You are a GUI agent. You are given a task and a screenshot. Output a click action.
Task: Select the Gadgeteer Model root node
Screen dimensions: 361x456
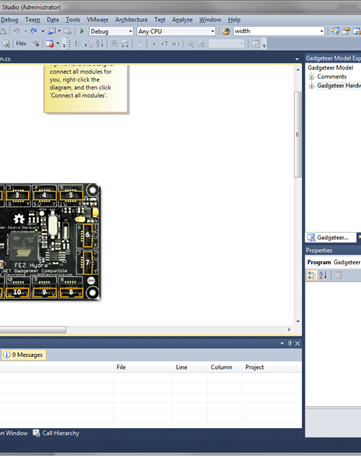(x=330, y=68)
